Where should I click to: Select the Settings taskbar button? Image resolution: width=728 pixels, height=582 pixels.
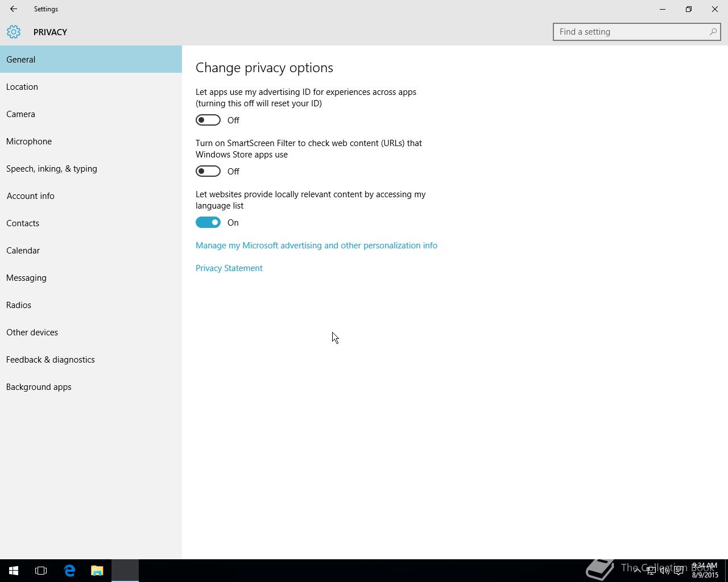pyautogui.click(x=125, y=571)
